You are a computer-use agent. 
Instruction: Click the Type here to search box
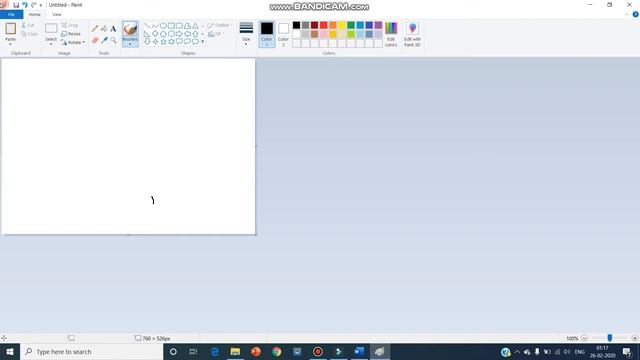92,351
